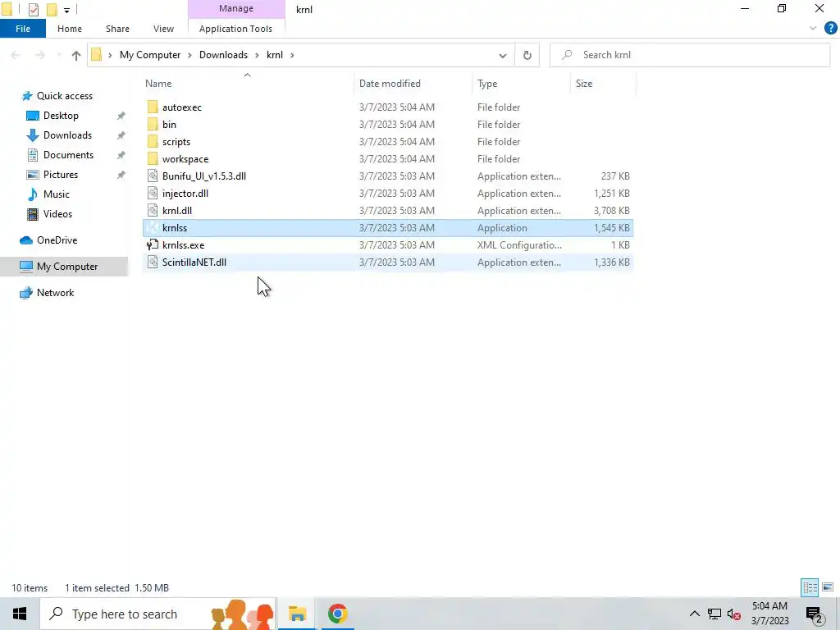The width and height of the screenshot is (840, 630).
Task: Expand the ribbon with the chevron
Action: (813, 29)
